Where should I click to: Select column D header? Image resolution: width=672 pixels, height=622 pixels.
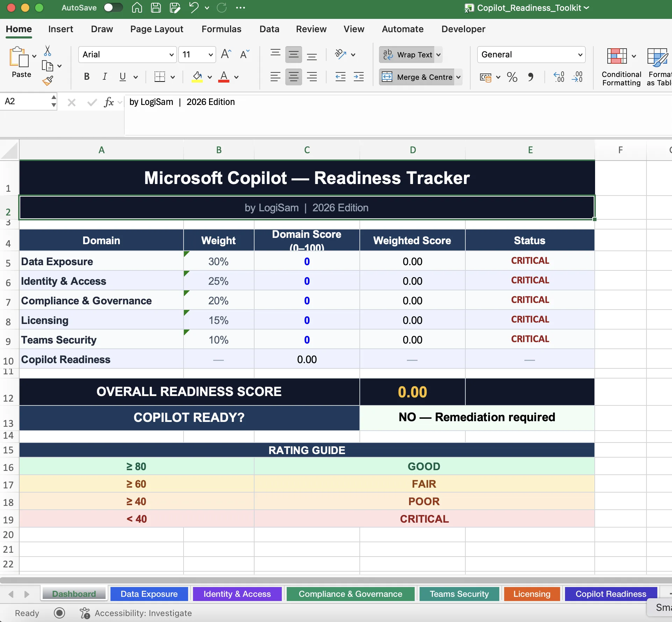413,150
